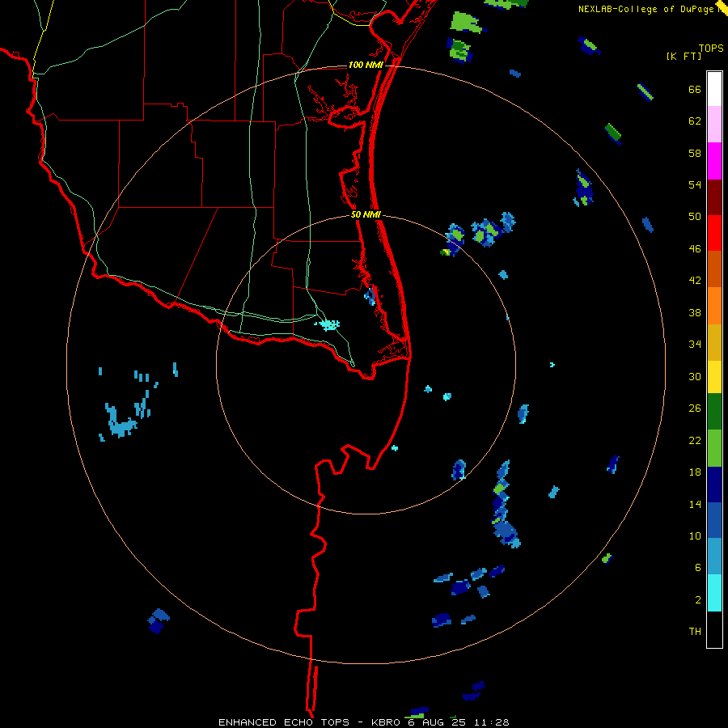Click the legend value "50"

click(x=695, y=216)
